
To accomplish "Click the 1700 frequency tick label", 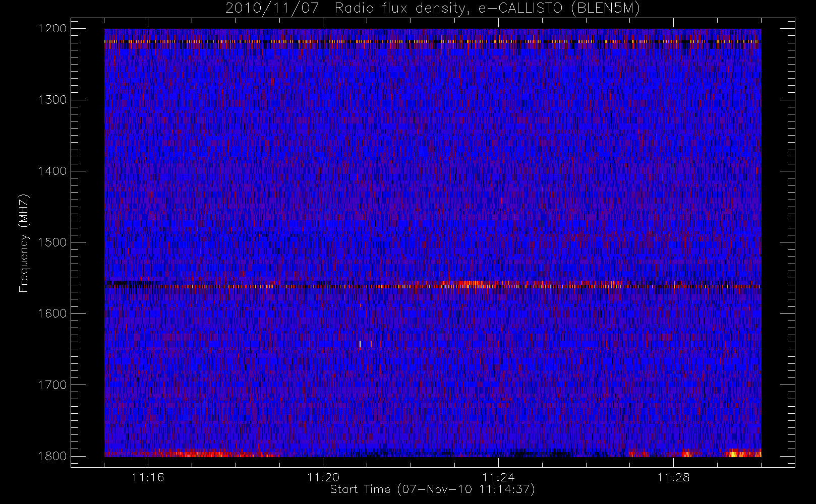I will pos(52,385).
